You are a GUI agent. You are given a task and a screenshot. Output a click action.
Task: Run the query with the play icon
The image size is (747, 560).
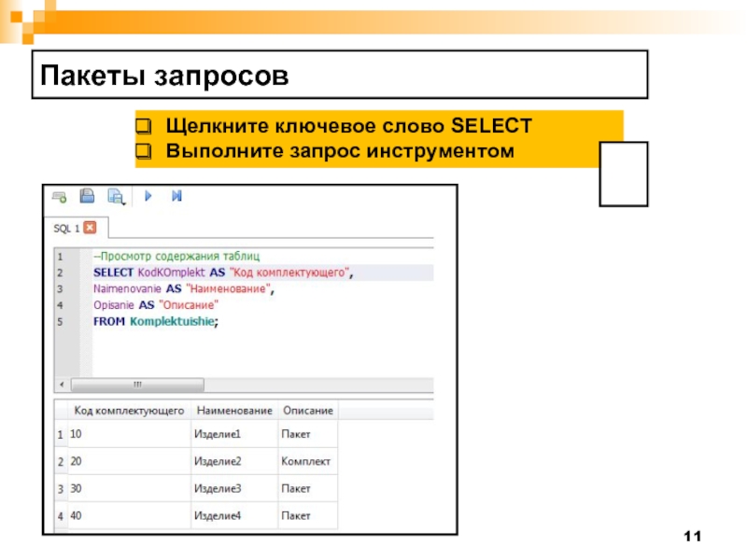click(148, 197)
